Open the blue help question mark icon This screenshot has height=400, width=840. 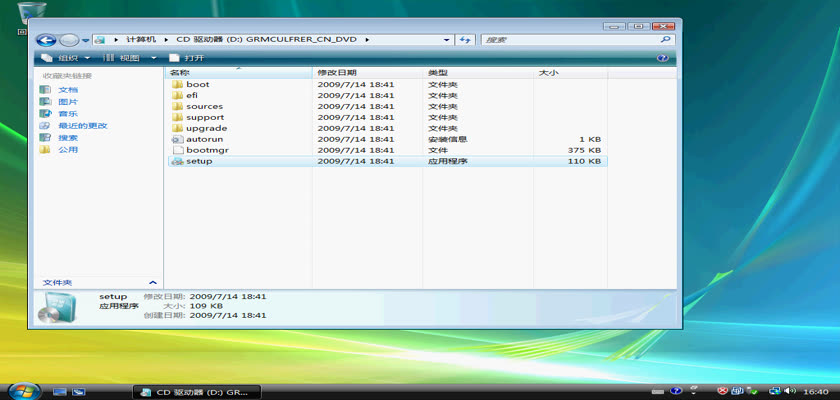pos(662,58)
